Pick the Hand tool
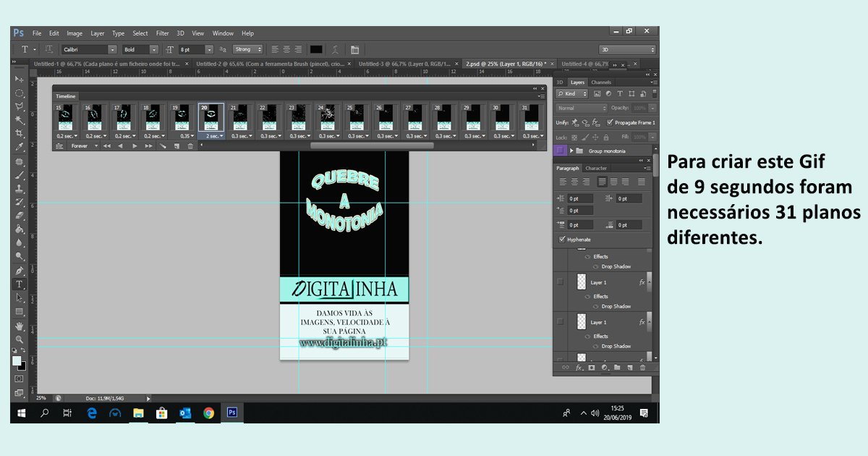868x456 pixels. [x=20, y=326]
